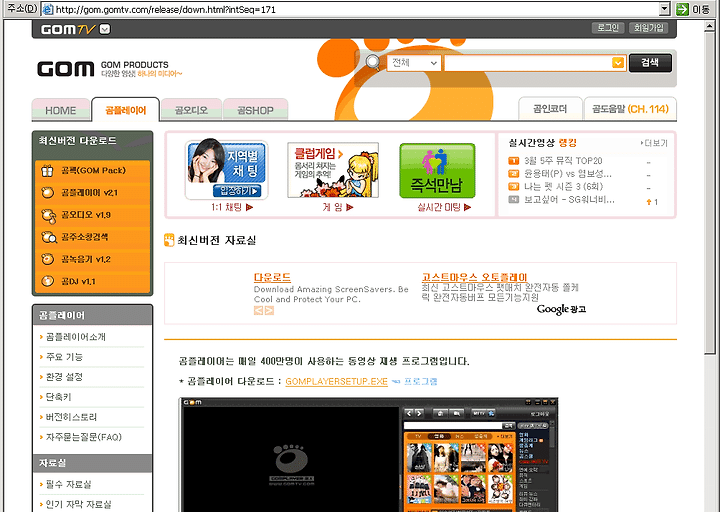Open the 실시간 미팅 link
Image resolution: width=720 pixels, height=512 pixels.
(x=444, y=207)
